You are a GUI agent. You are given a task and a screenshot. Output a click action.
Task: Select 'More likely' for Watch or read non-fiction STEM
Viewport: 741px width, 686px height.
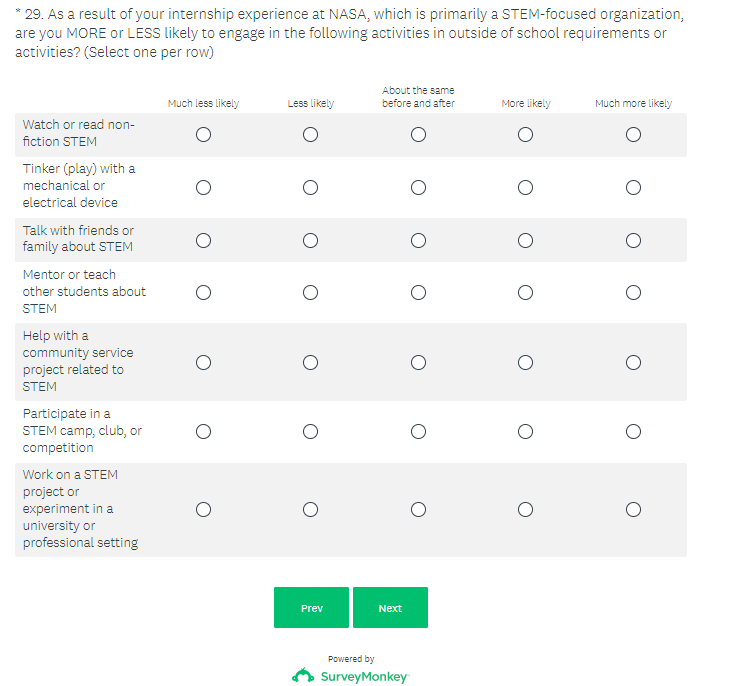(526, 134)
